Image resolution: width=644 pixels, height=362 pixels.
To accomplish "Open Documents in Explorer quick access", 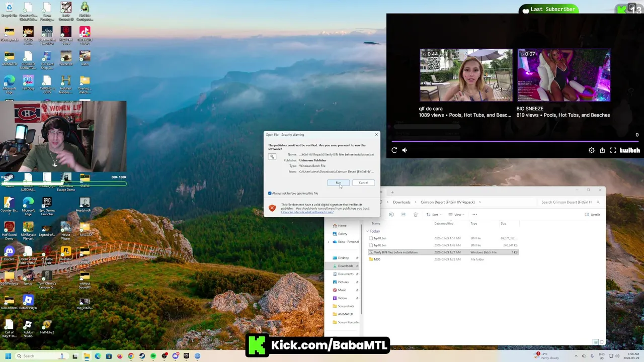I will coord(346,274).
